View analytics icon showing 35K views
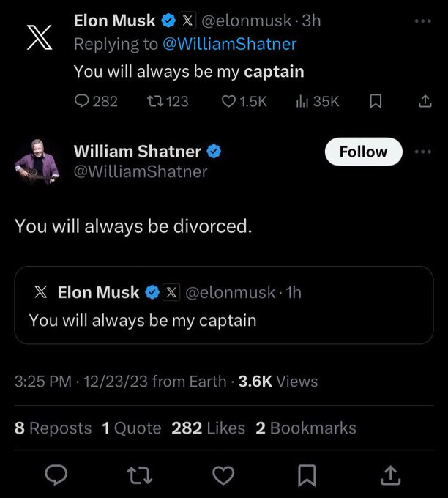 [317, 101]
